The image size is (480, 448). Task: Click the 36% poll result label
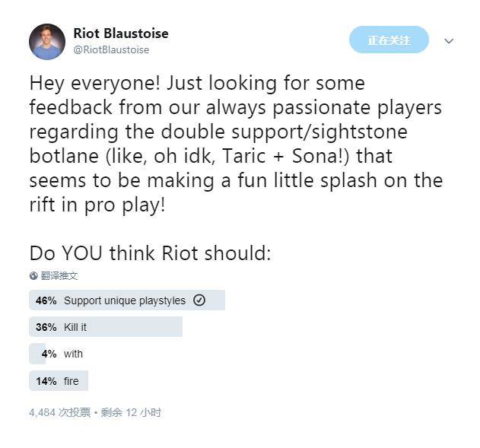46,327
